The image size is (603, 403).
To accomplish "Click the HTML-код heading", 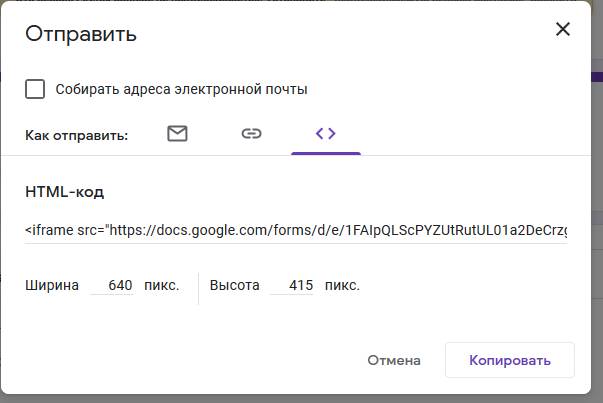I will pos(64,191).
